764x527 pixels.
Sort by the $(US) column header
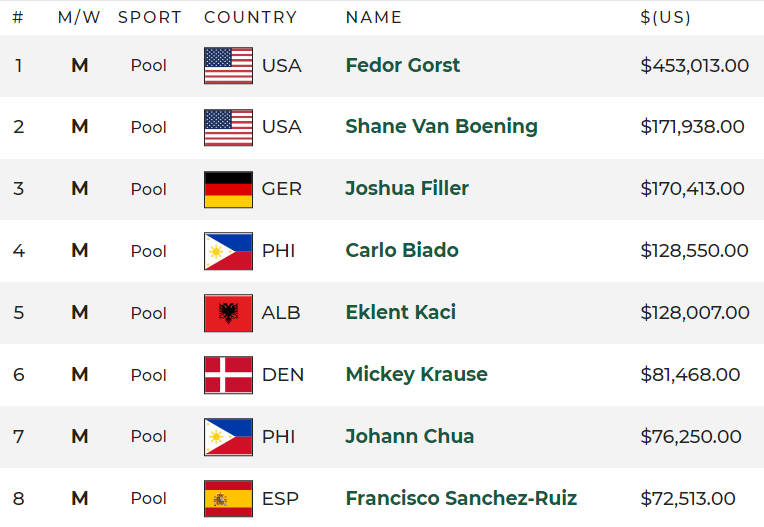pyautogui.click(x=665, y=18)
